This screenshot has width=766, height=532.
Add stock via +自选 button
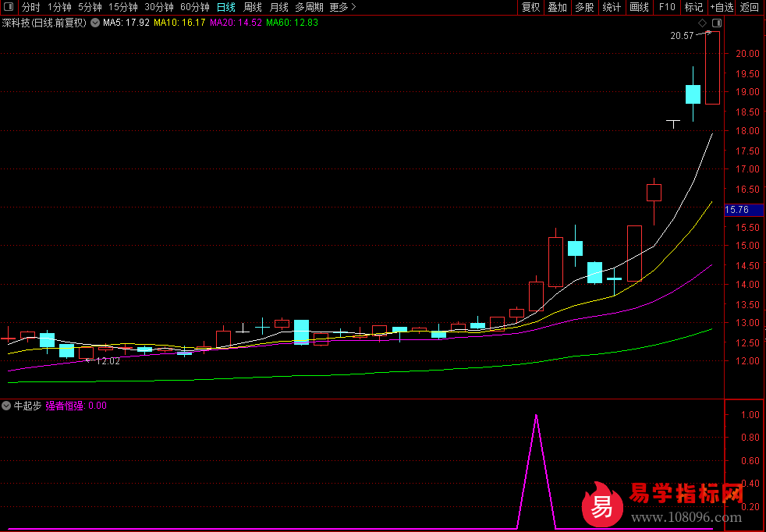coord(722,7)
